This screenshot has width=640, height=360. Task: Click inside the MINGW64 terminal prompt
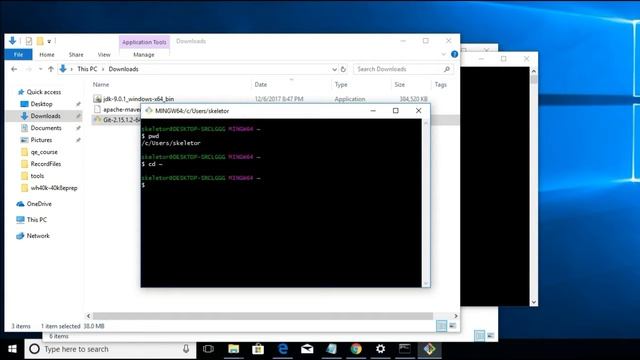point(281,203)
